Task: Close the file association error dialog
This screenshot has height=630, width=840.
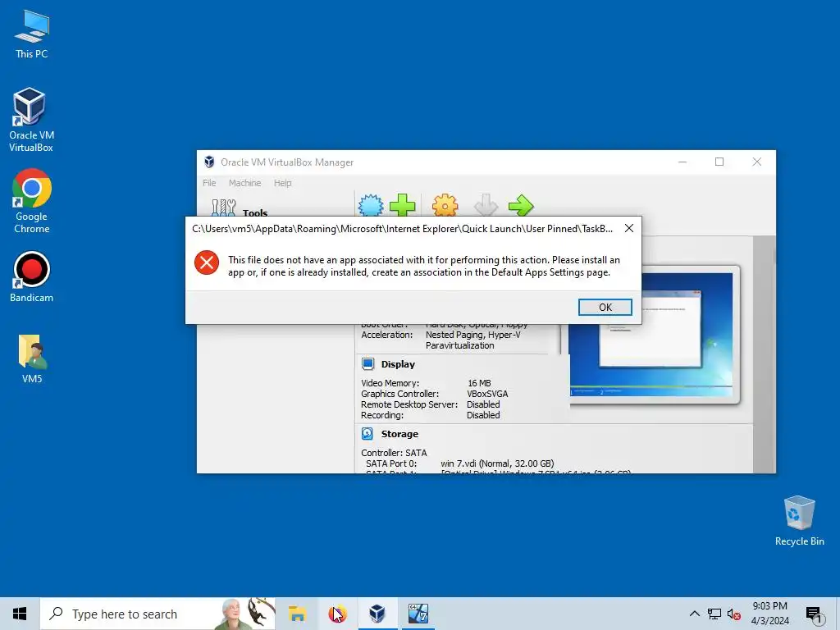Action: pos(629,229)
